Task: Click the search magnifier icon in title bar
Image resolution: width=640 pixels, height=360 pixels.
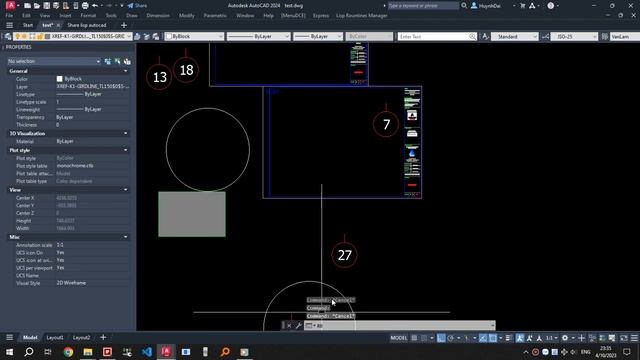Action: pos(464,6)
